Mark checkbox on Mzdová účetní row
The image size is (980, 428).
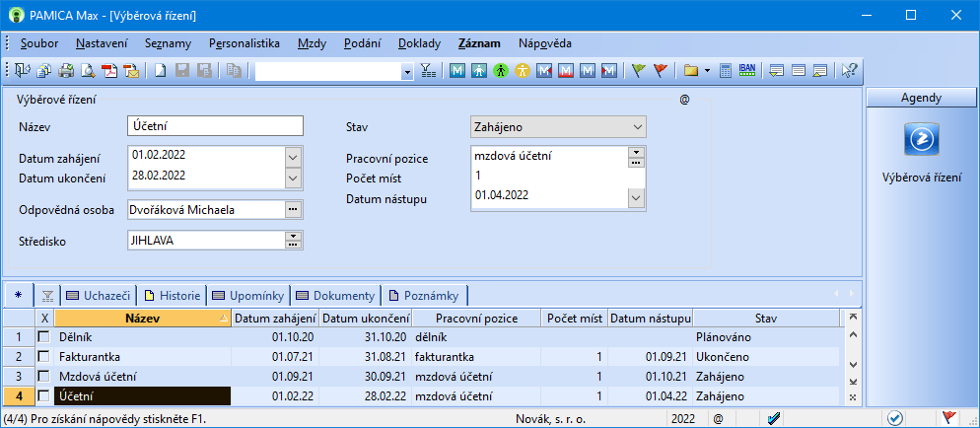pyautogui.click(x=43, y=376)
